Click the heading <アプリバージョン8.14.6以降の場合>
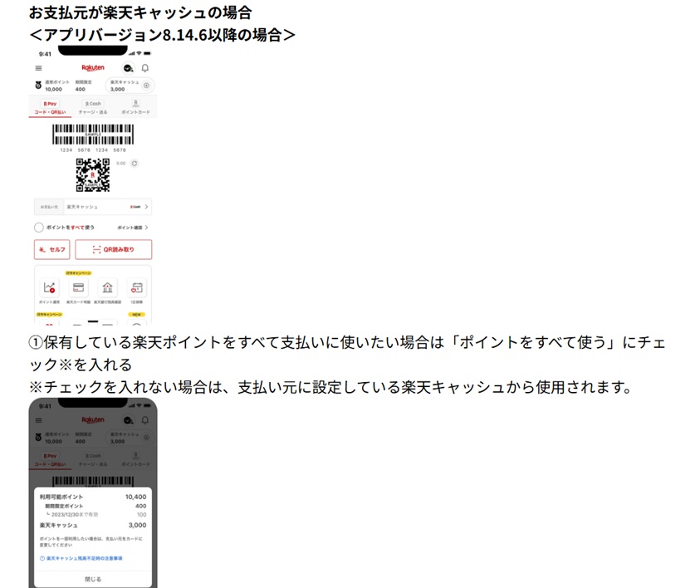Image resolution: width=700 pixels, height=588 pixels. 162,35
